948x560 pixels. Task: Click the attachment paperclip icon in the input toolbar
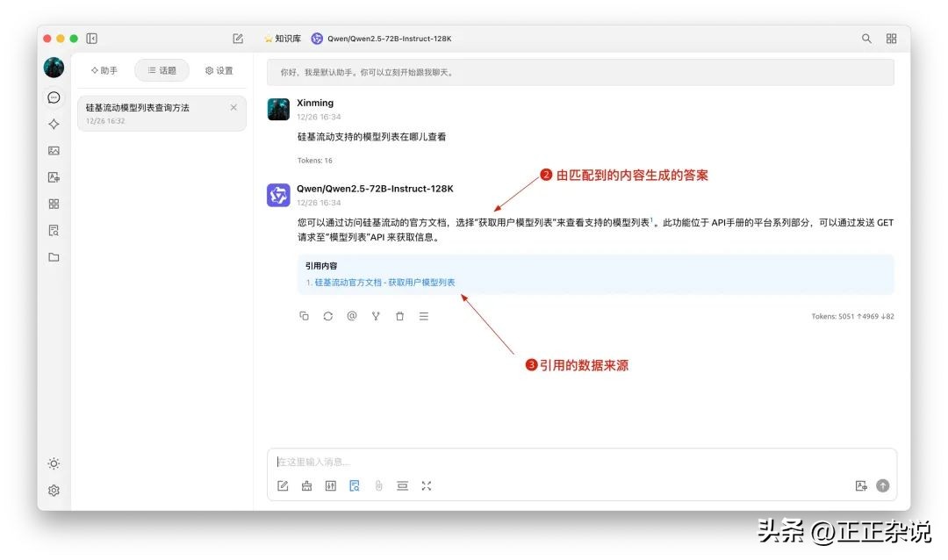(x=378, y=486)
